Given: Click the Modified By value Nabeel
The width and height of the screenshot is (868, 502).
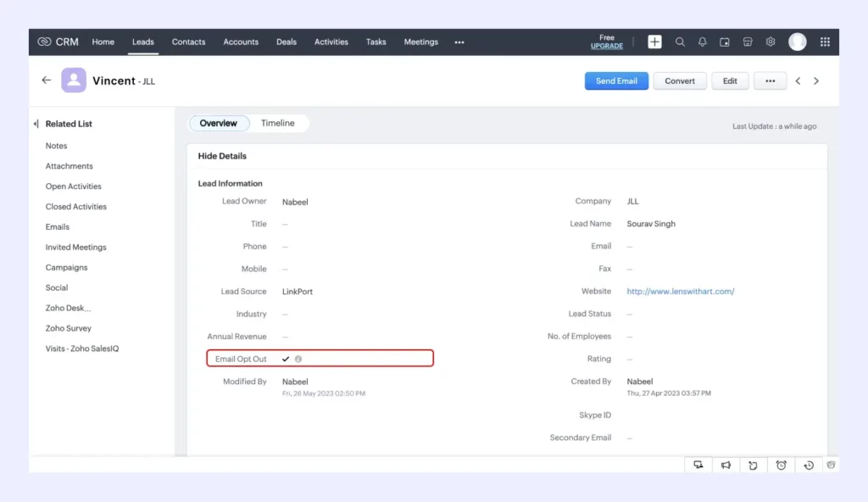Looking at the screenshot, I should coord(295,382).
